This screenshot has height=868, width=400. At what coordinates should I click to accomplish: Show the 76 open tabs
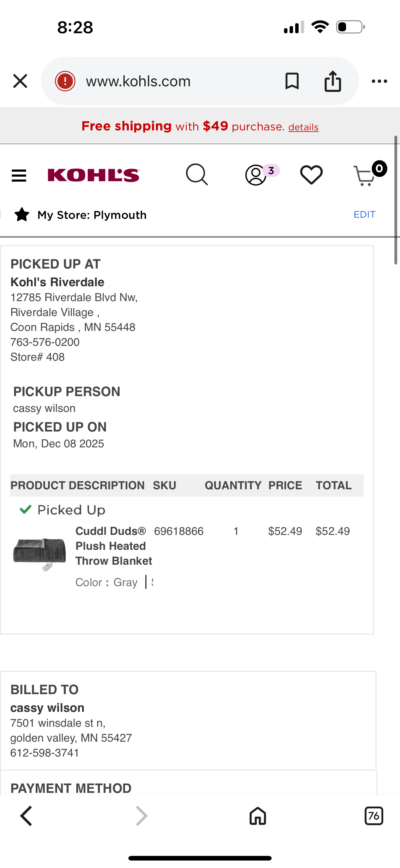pyautogui.click(x=374, y=816)
